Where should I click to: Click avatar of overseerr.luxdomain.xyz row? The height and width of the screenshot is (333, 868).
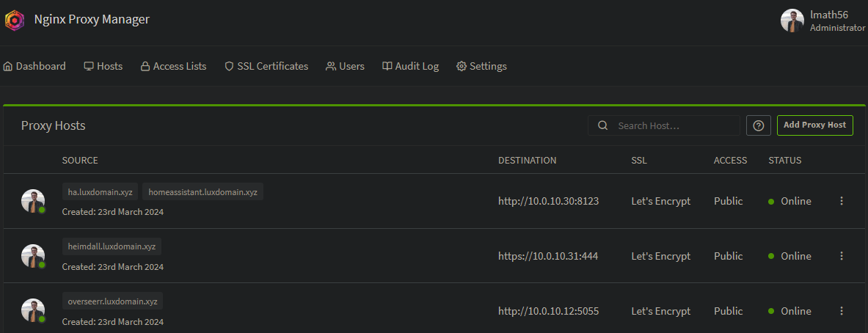click(x=33, y=311)
